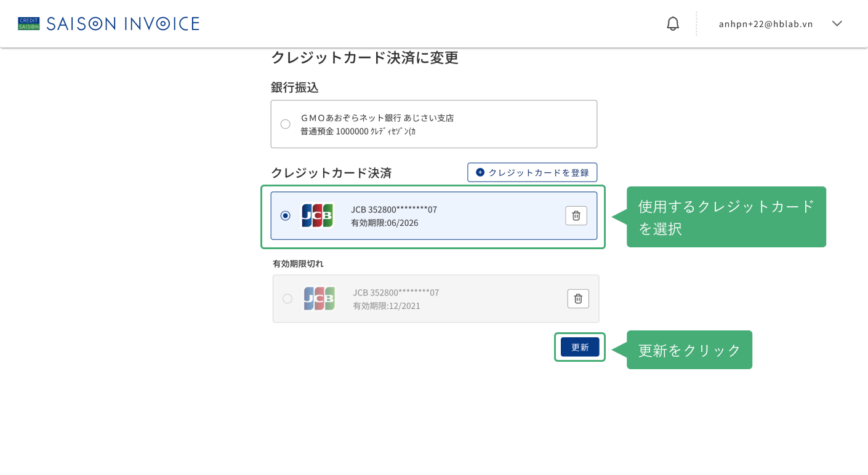Select the GMO Aozora bank transfer radio
This screenshot has width=868, height=475.
pos(285,124)
